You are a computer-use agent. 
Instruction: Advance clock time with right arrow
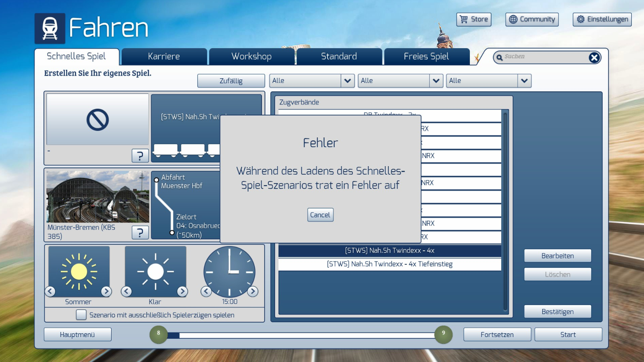[253, 291]
